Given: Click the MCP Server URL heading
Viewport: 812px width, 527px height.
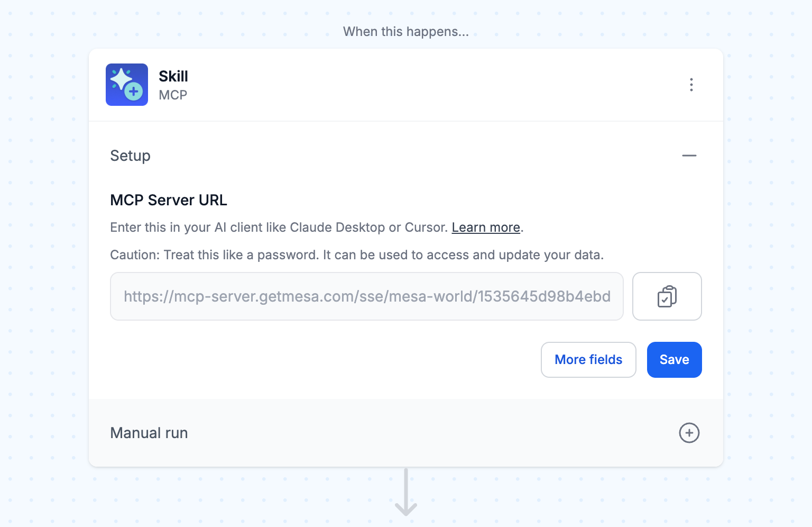Looking at the screenshot, I should [x=169, y=200].
